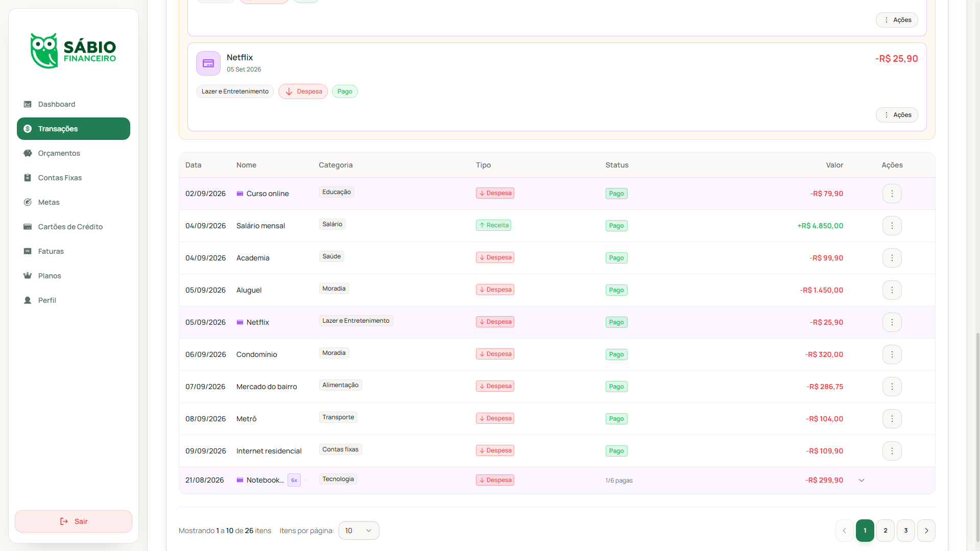Viewport: 980px width, 551px height.
Task: Open Ações menu on Netflix card
Action: tap(897, 115)
